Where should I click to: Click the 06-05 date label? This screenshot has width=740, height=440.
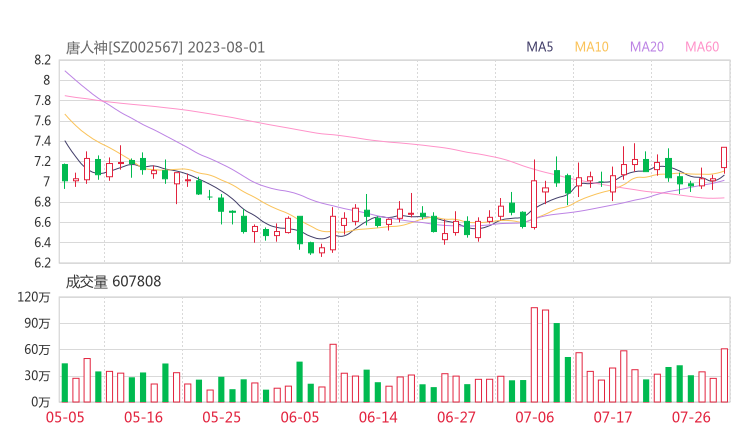click(300, 417)
